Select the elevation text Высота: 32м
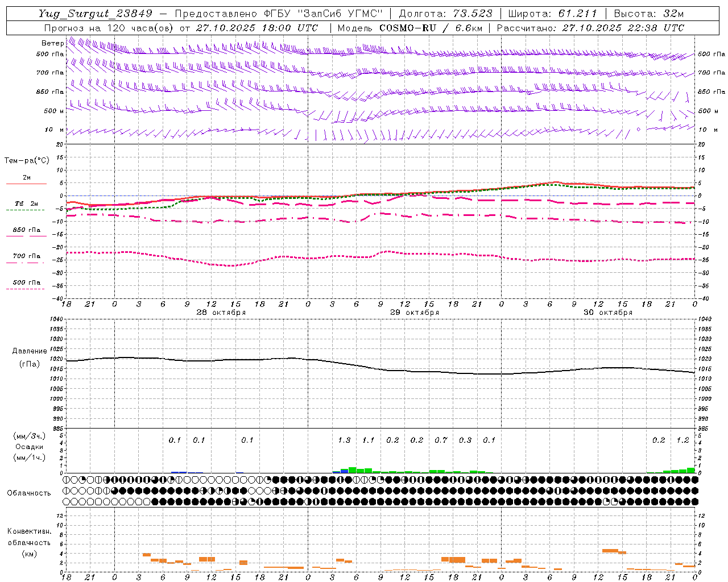Viewport: 728px width, 582px height. click(x=649, y=14)
